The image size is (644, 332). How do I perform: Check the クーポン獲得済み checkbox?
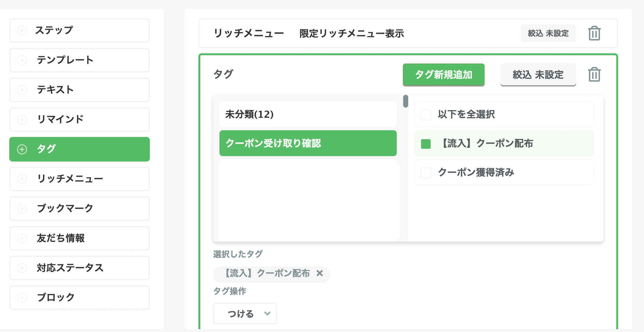point(426,173)
